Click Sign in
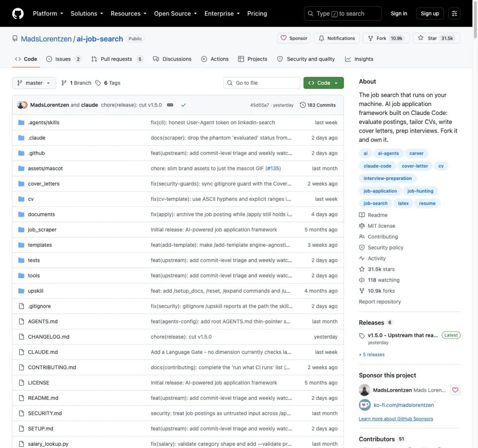 coord(399,14)
